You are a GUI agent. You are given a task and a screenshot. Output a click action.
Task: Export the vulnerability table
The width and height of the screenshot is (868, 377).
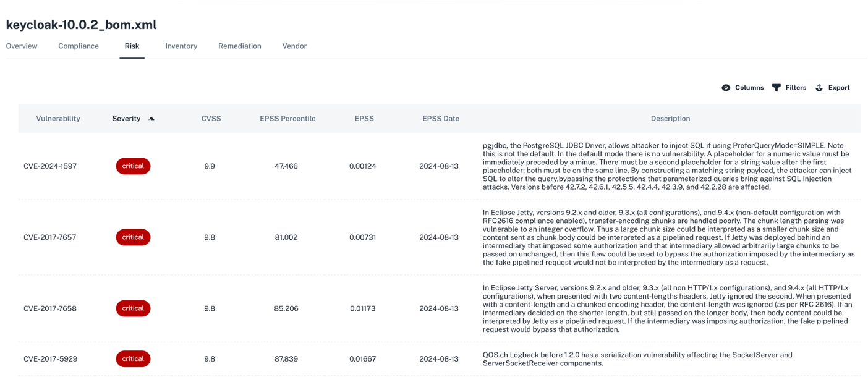pos(832,88)
